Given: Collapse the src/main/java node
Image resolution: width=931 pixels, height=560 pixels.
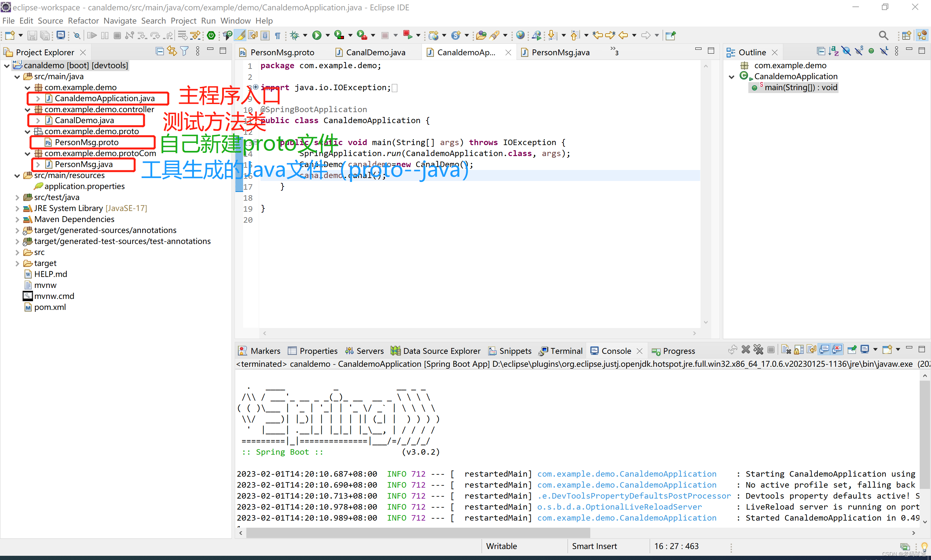Looking at the screenshot, I should click(x=17, y=76).
